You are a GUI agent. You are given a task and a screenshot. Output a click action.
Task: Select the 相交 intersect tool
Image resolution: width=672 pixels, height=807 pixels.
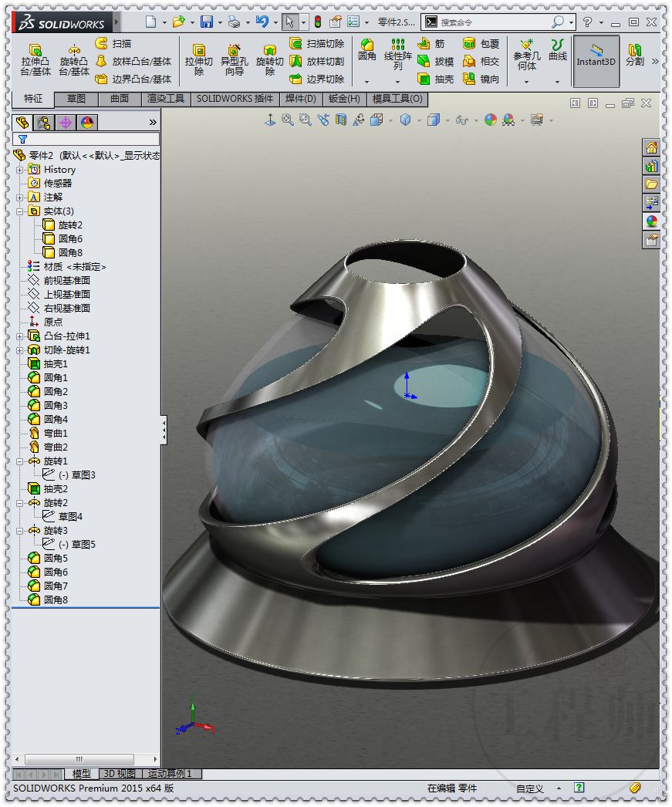pos(481,61)
